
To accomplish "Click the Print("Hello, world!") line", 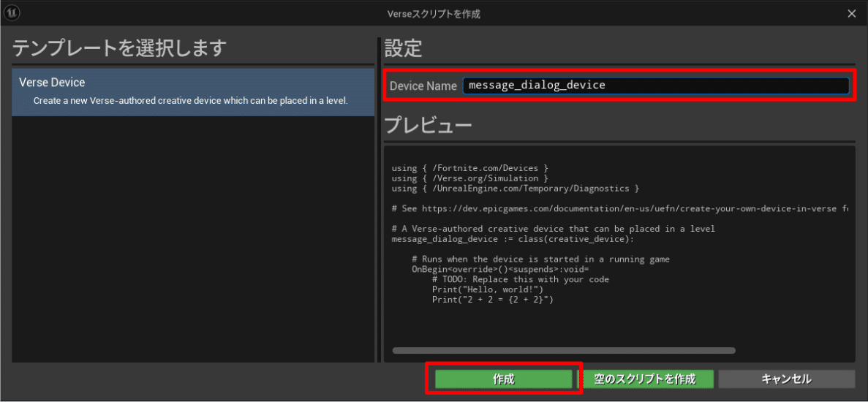I will pyautogui.click(x=488, y=289).
